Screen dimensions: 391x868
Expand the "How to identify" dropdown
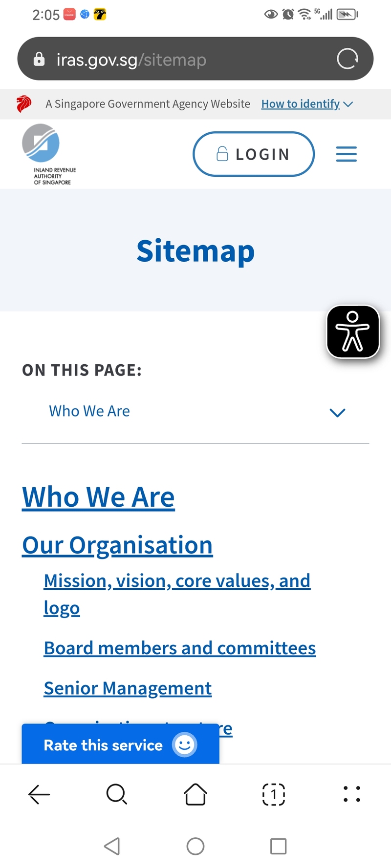coord(306,104)
